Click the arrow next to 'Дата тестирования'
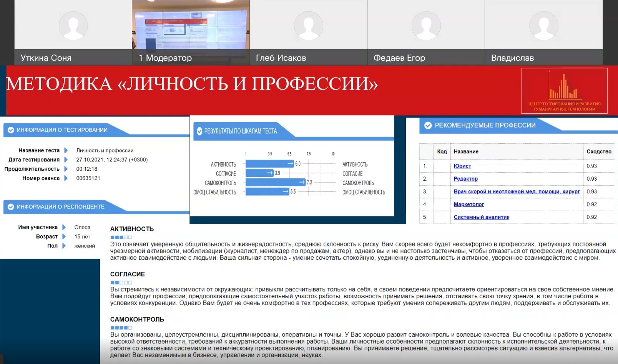This screenshot has height=364, width=618. coord(66,160)
